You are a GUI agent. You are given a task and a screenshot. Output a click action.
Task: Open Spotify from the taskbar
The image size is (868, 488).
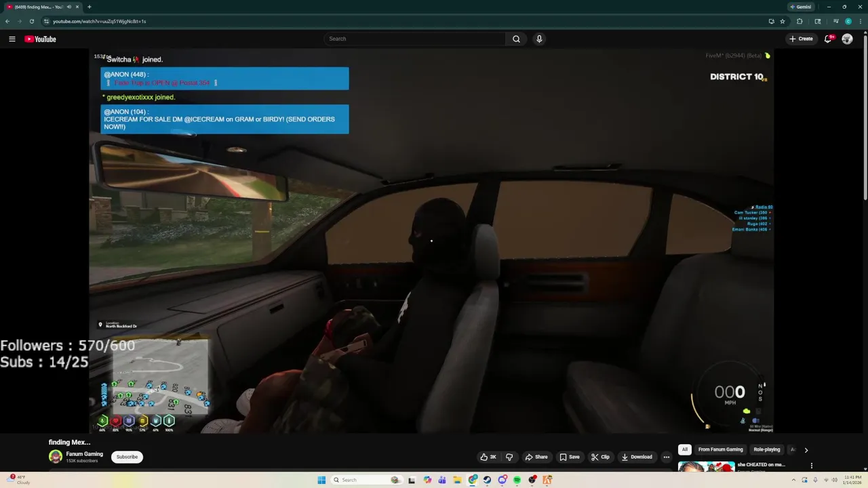pos(517,480)
